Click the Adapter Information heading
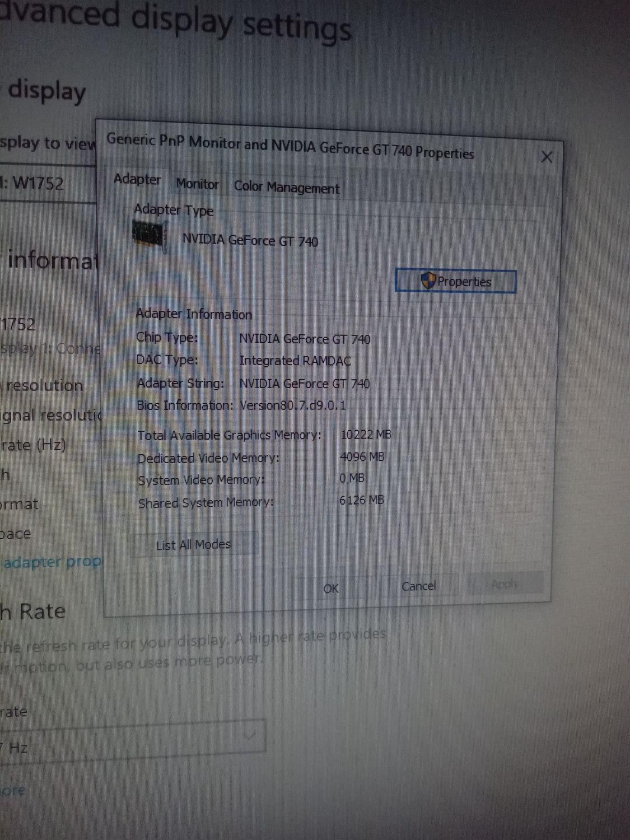 tap(194, 314)
